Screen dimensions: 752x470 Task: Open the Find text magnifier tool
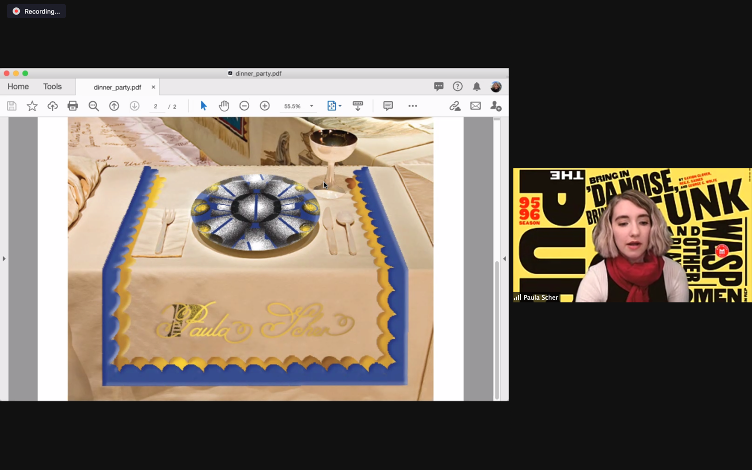(x=94, y=106)
